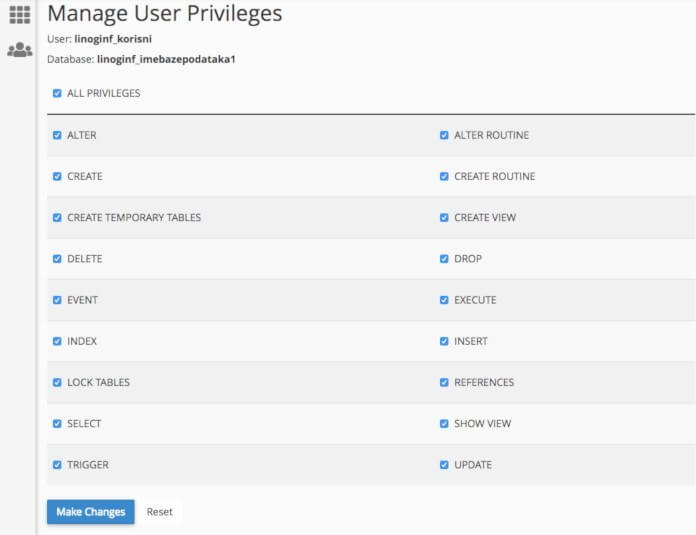Toggle the CREATE VIEW checkbox

(x=444, y=218)
